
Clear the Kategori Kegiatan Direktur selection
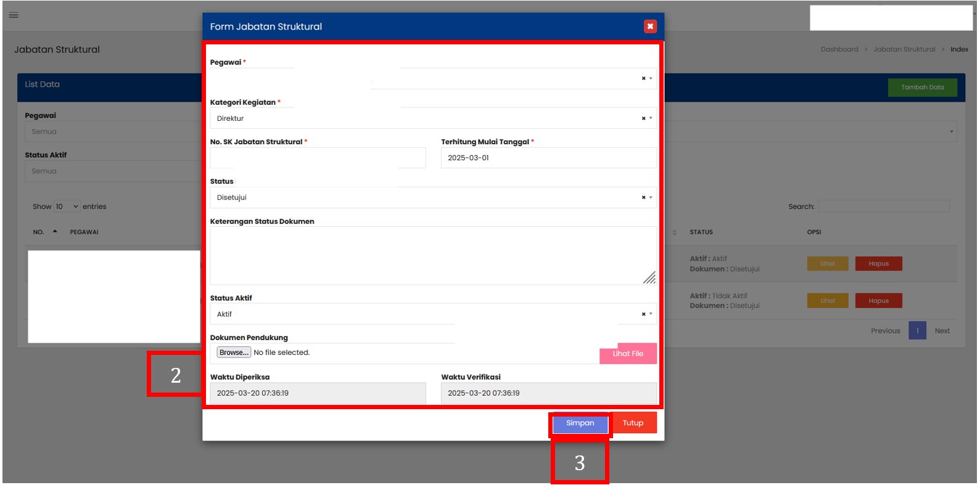(x=643, y=118)
